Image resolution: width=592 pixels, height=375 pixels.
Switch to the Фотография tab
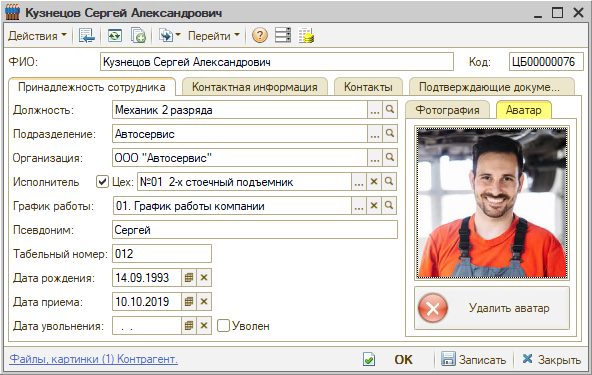tap(447, 110)
